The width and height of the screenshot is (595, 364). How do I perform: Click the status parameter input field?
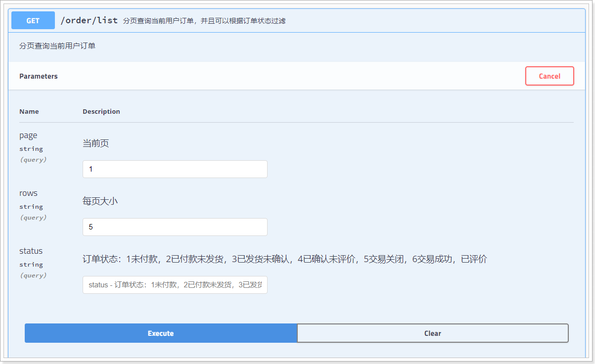(175, 285)
